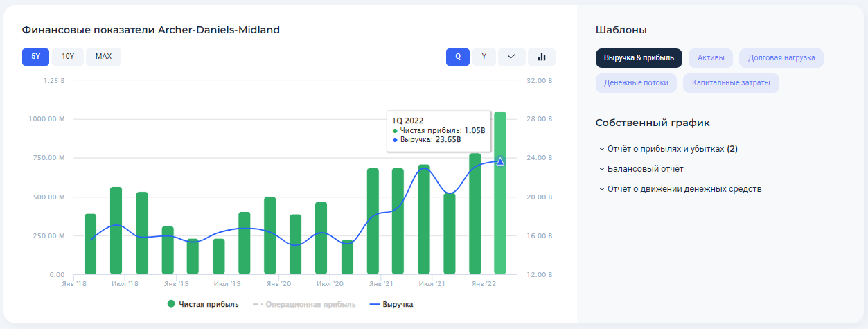This screenshot has width=868, height=329.
Task: Toggle Выручка line legend item
Action: 391,304
